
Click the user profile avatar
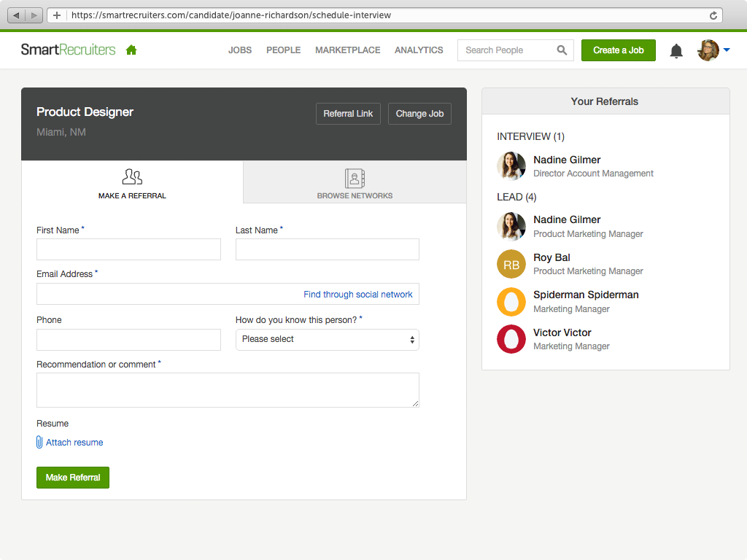708,50
